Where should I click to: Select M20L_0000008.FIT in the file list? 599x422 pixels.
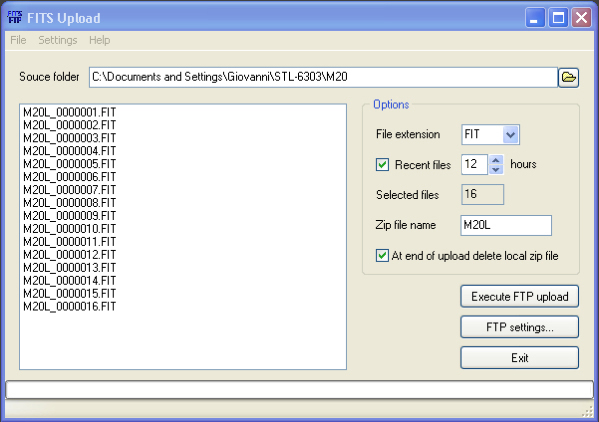(x=70, y=203)
